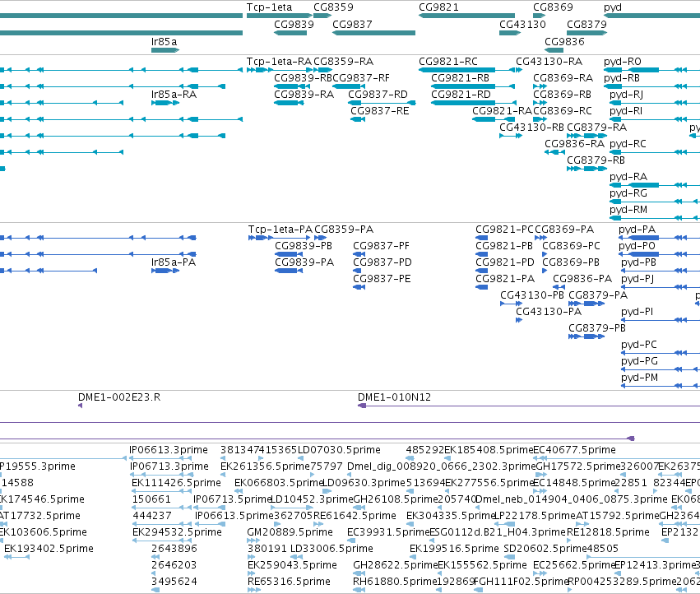
Task: Select protein CG9821-PC
Action: [x=504, y=229]
